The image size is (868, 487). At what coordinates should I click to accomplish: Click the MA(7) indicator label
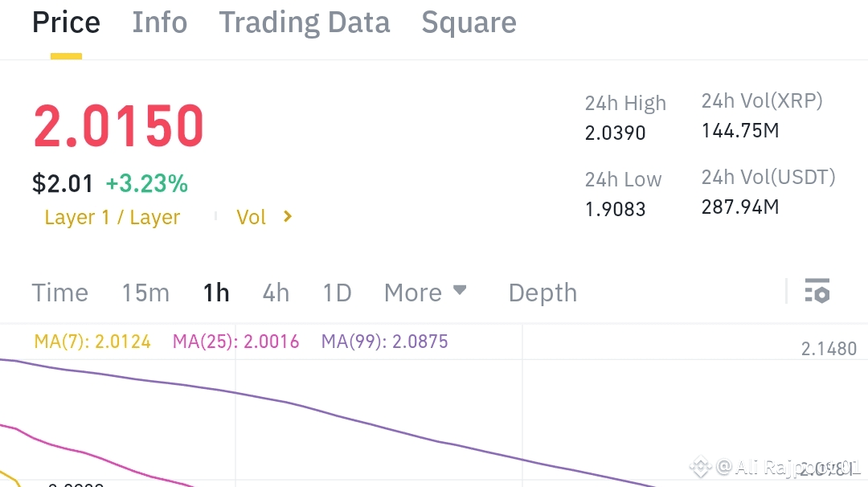pyautogui.click(x=92, y=342)
